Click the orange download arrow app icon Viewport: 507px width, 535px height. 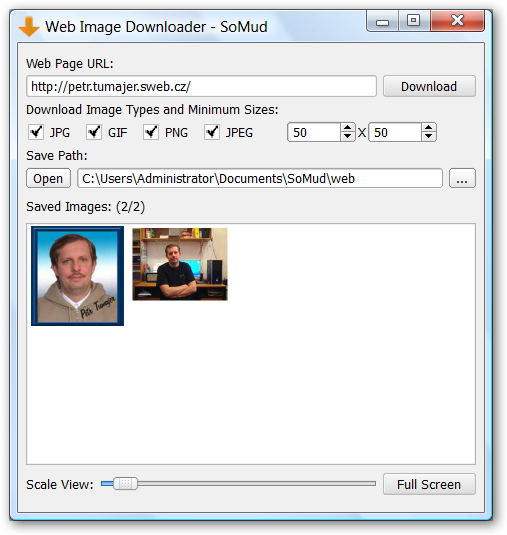(x=29, y=26)
